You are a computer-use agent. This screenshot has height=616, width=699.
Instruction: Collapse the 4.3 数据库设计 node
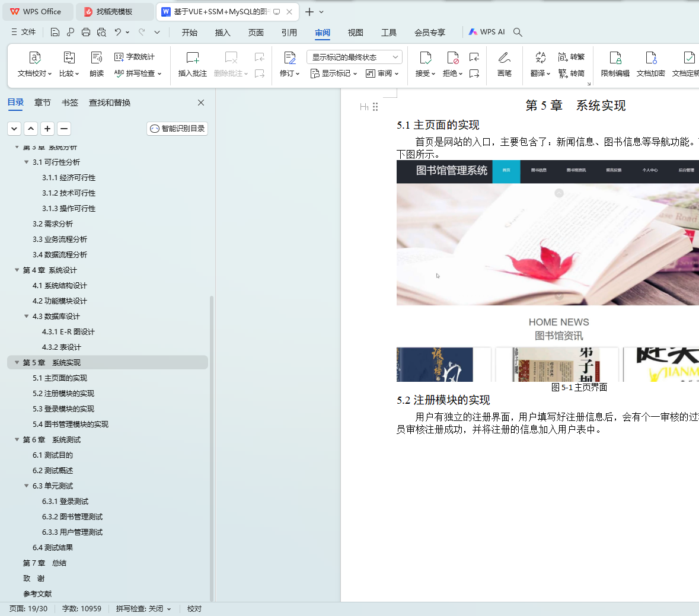[26, 317]
